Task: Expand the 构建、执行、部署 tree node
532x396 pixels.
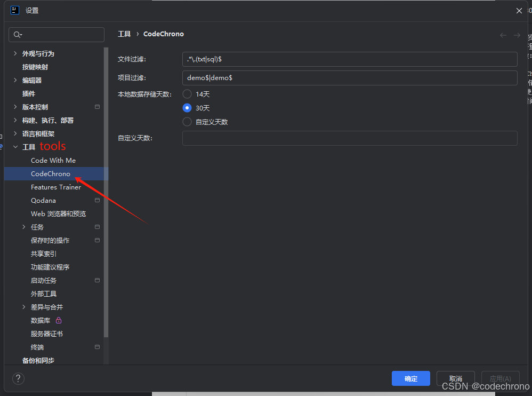Action: click(x=15, y=120)
